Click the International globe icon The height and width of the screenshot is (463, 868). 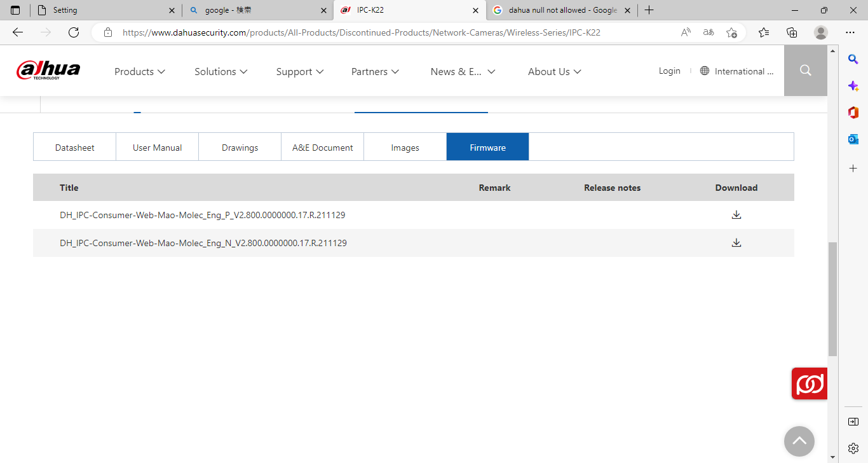(x=705, y=71)
